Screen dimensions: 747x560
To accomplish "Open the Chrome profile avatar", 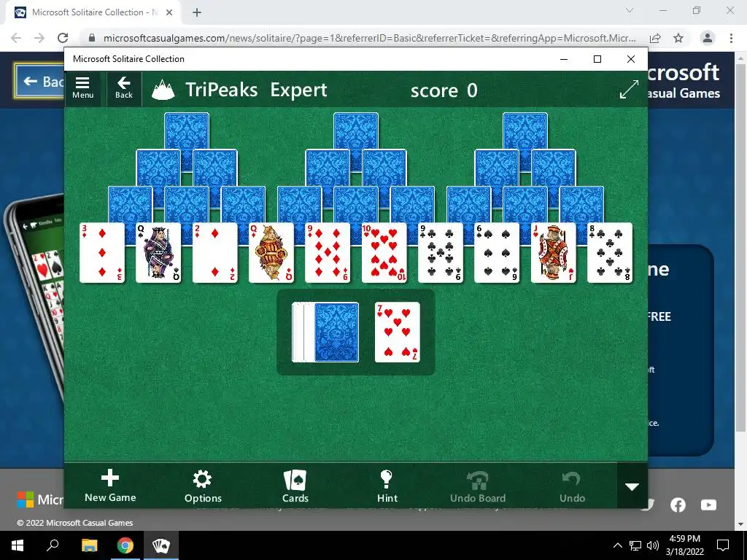I will (708, 38).
